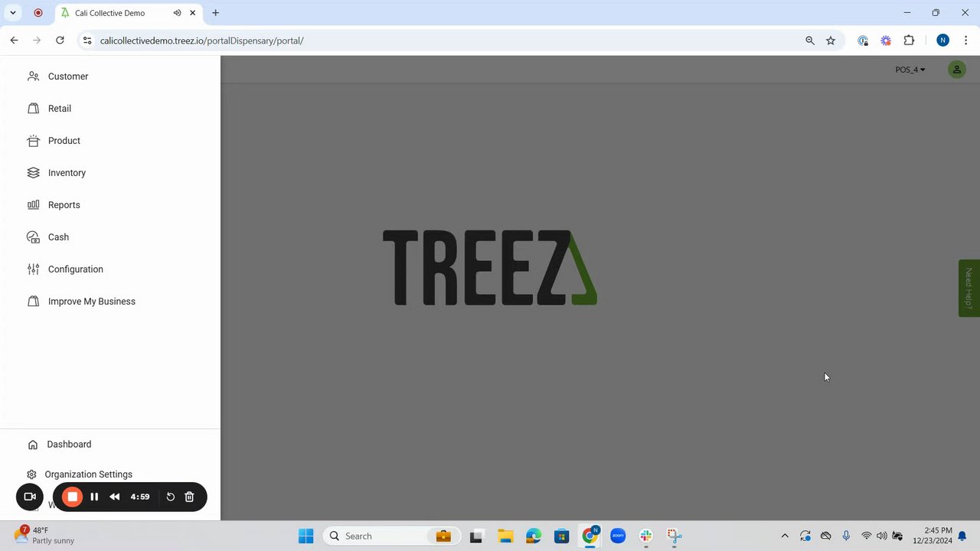
Task: Open Microsoft Store from taskbar
Action: click(561, 536)
